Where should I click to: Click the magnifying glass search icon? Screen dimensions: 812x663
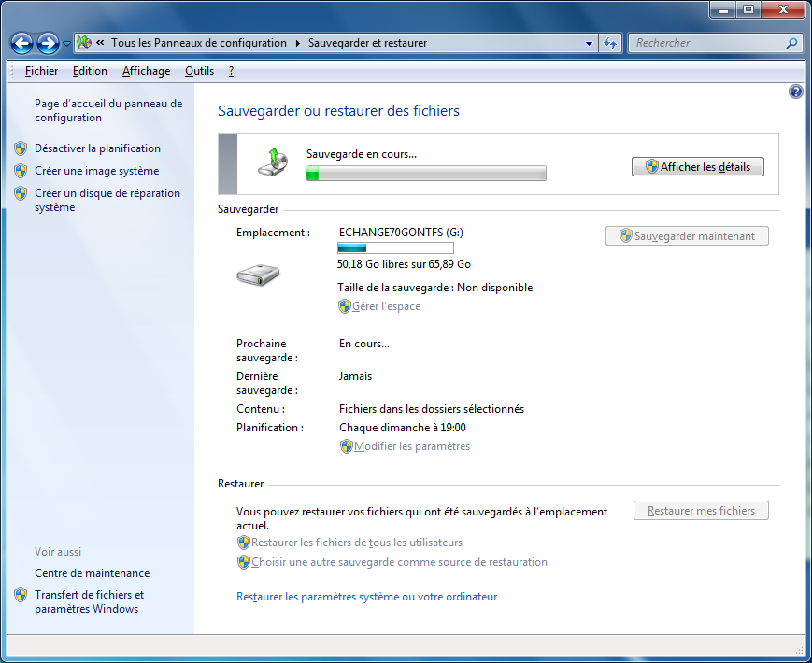click(791, 44)
